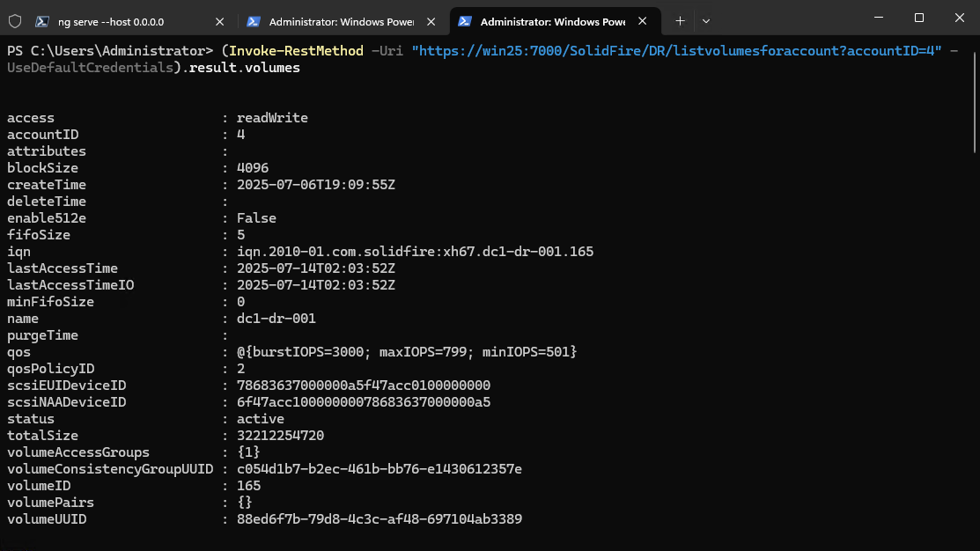This screenshot has height=551, width=980.
Task: Click the scsiNAADeviceID value
Action: coord(364,401)
